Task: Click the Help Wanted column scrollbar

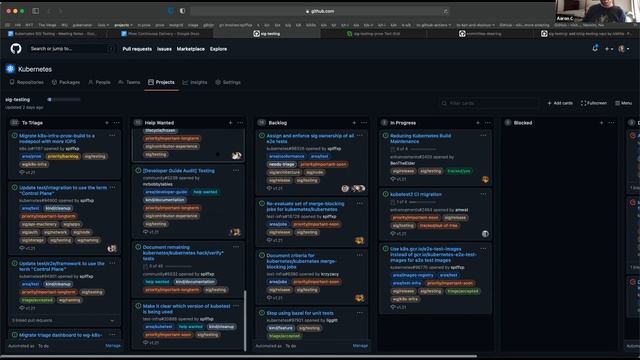Action: (245, 320)
